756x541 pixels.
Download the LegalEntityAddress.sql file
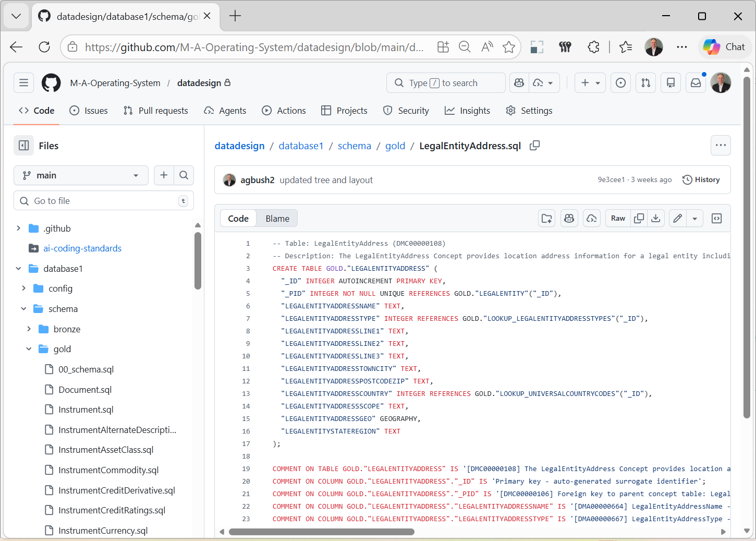[x=656, y=218]
